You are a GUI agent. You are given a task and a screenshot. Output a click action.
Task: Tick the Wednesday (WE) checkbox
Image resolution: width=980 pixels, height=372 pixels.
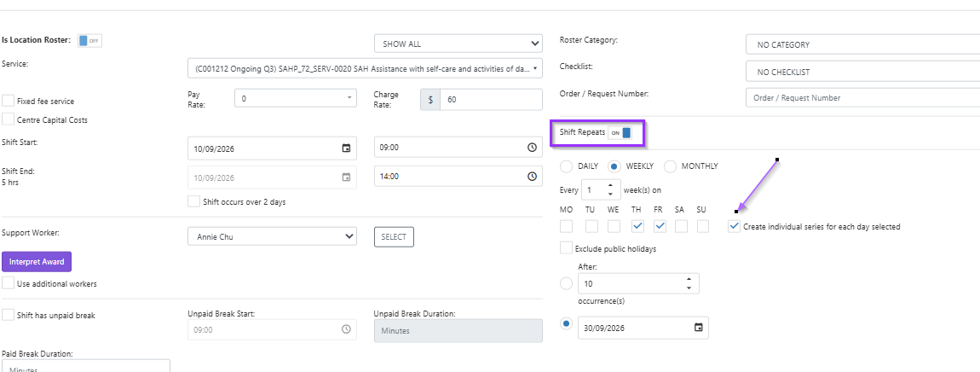pyautogui.click(x=614, y=226)
